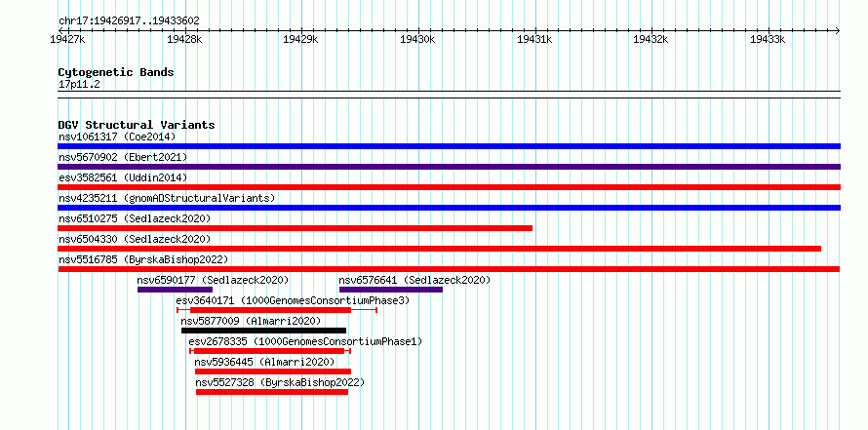
Task: Select the blue nsv4235211 variant bar
Action: tap(449, 208)
